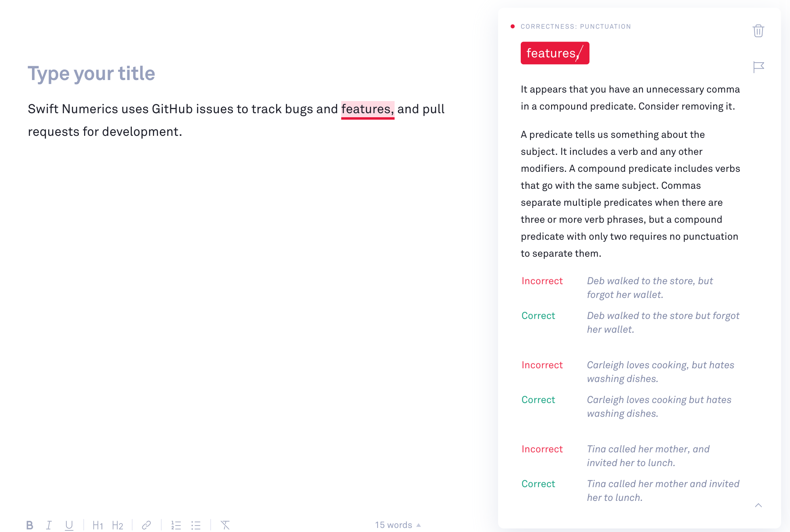Clear formatting from selected text
The width and height of the screenshot is (790, 532).
[225, 524]
